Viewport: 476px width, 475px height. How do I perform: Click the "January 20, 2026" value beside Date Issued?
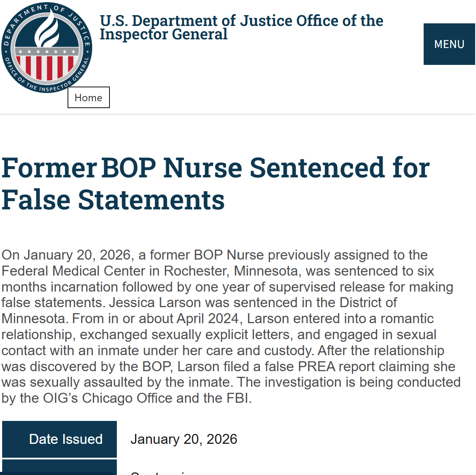(184, 439)
